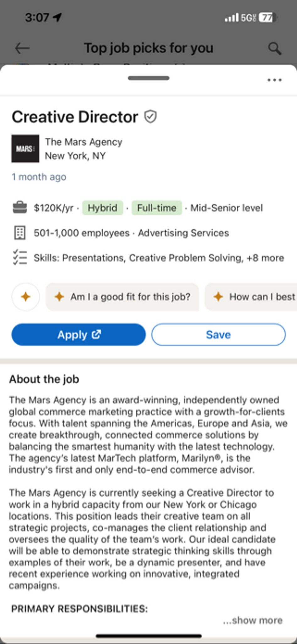The image size is (297, 644).
Task: Tap the briefcase salary icon
Action: coord(20,208)
